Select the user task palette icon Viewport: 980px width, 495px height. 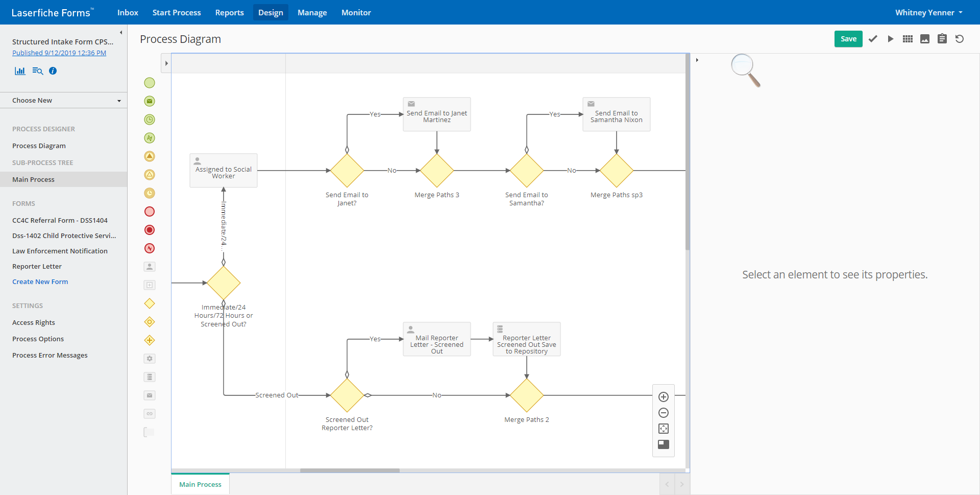coord(150,267)
